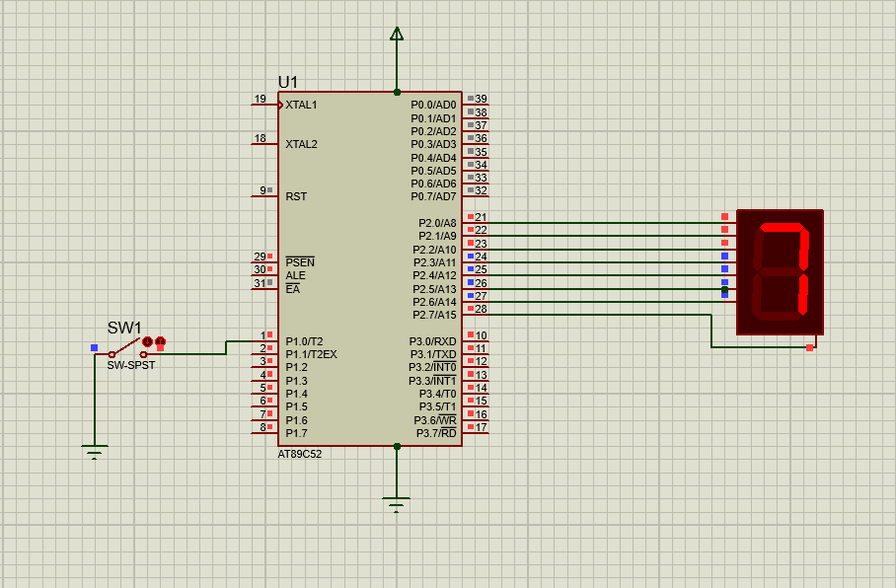Click the SW1 close (down arrow) actuator
Image resolution: width=896 pixels, height=588 pixels.
pos(148,341)
